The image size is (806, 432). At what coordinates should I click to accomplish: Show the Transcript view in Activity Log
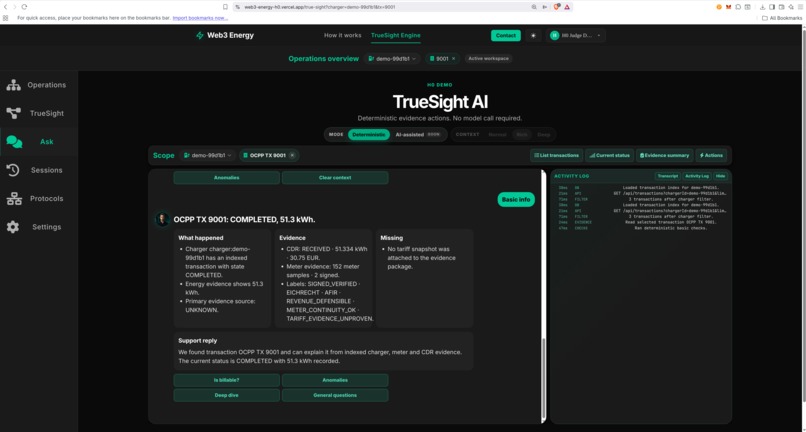tap(668, 176)
